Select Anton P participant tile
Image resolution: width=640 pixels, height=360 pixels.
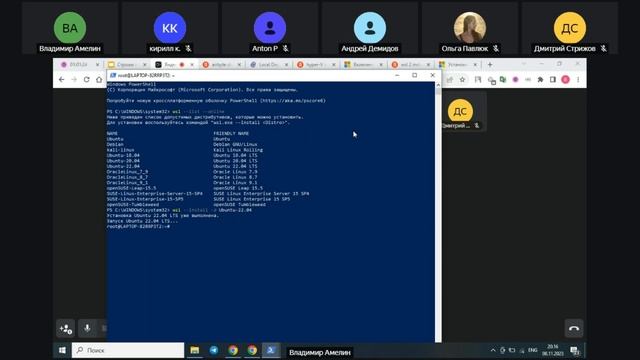(270, 28)
